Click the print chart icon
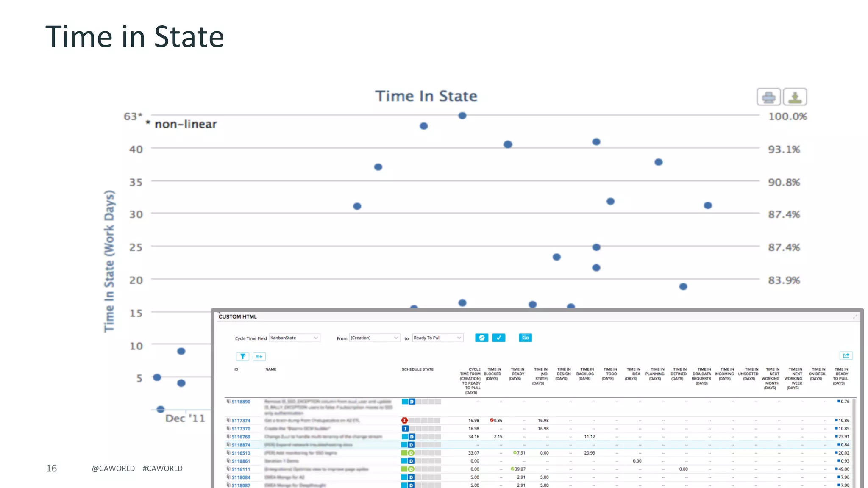The height and width of the screenshot is (488, 868). 768,97
